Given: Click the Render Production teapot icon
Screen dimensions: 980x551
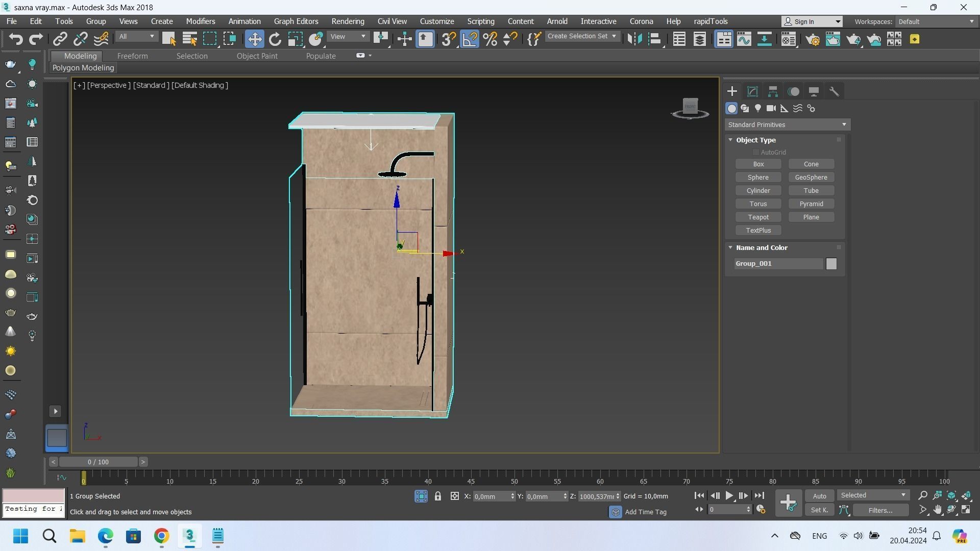Looking at the screenshot, I should [853, 39].
